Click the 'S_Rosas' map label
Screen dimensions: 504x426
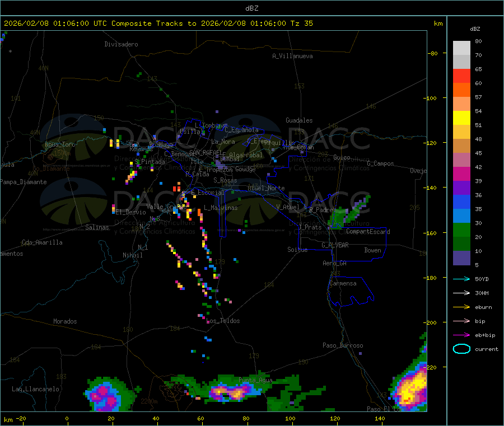coord(225,180)
